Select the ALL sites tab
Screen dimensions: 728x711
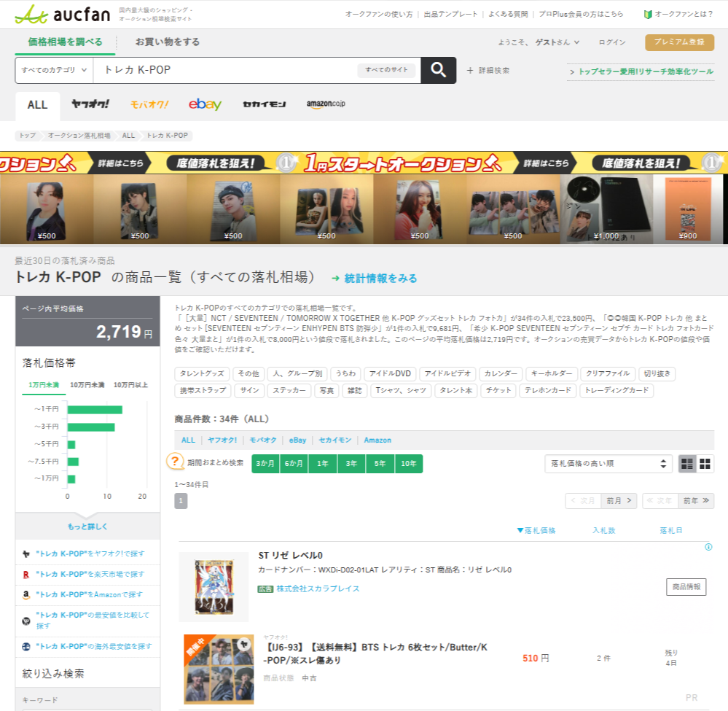[x=38, y=105]
